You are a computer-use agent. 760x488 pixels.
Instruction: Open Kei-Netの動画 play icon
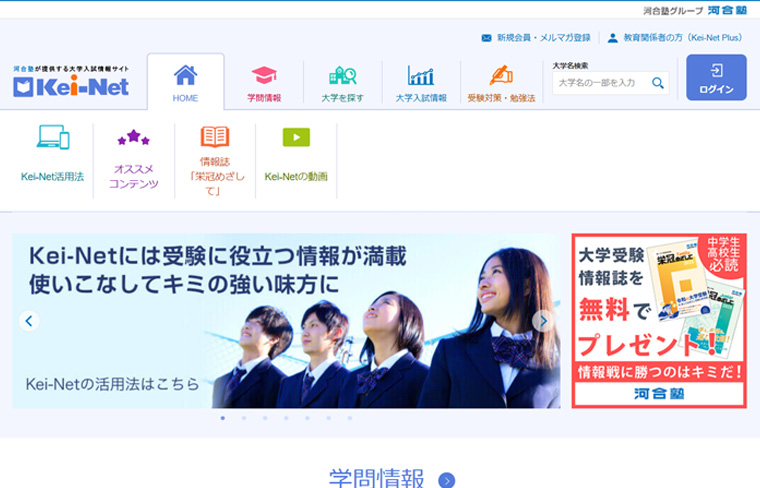[x=296, y=137]
